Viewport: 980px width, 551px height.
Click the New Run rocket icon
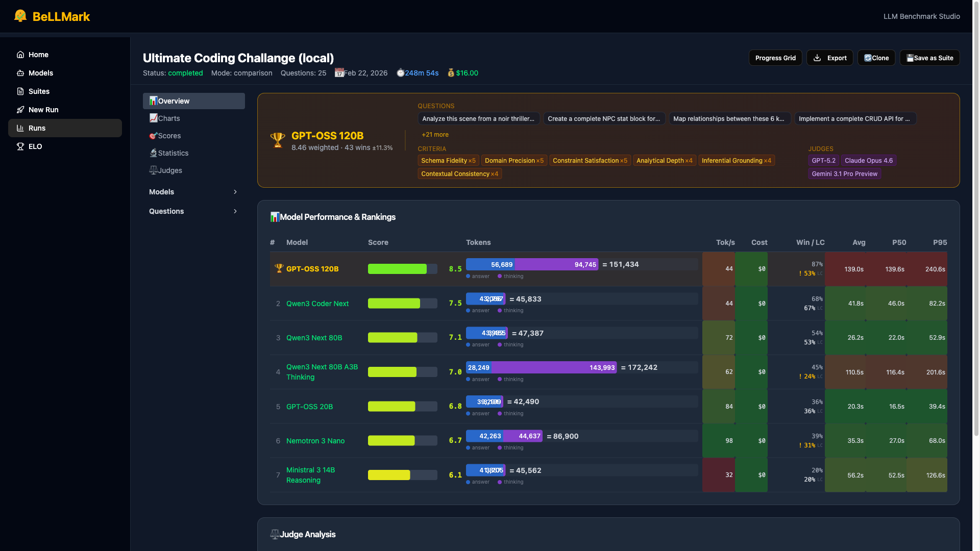[20, 110]
